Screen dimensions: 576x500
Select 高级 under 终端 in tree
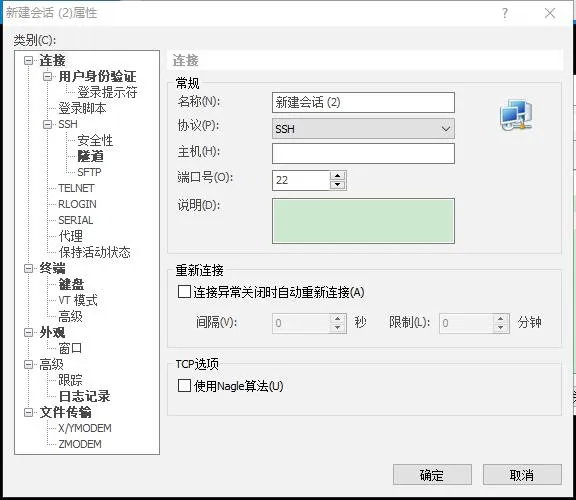pos(71,316)
